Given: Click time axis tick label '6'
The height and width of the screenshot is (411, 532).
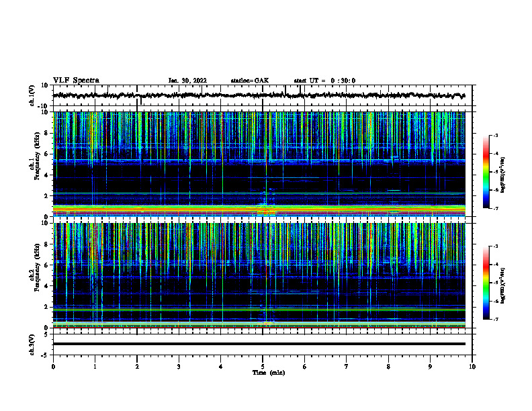Looking at the screenshot, I should [x=305, y=367].
